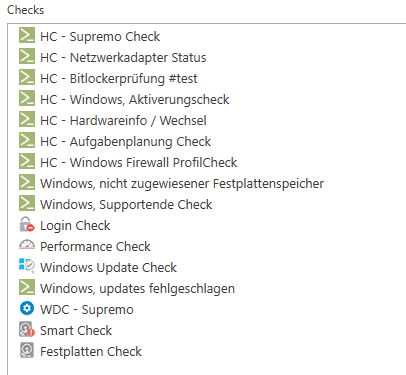Click the Smart Check disk warning icon
The width and height of the screenshot is (406, 375).
point(27,330)
